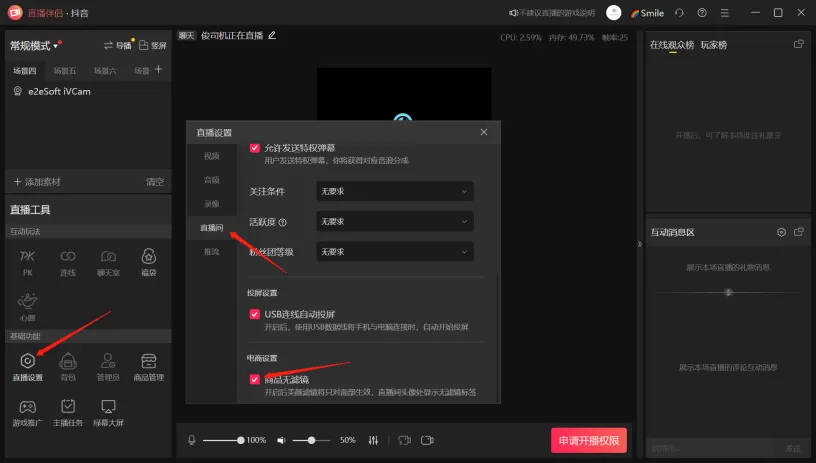816x463 pixels.
Task: Switch to 在线观众榜 tab
Action: 672,45
